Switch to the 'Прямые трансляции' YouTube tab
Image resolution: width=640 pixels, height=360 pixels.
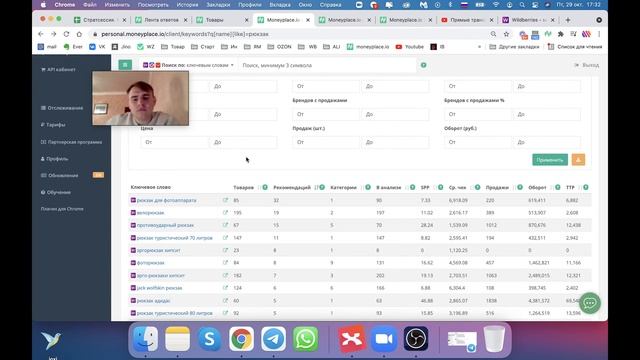pyautogui.click(x=467, y=20)
